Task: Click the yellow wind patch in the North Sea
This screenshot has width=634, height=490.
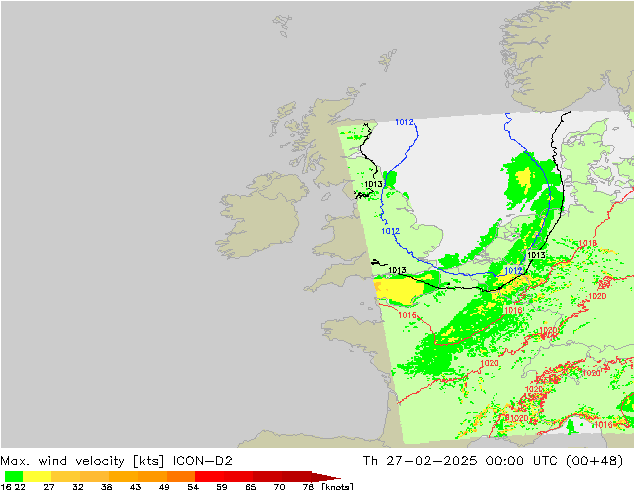Action: tap(524, 179)
